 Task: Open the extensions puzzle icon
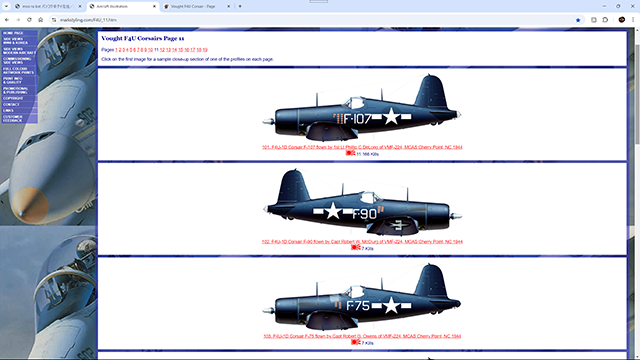point(605,20)
